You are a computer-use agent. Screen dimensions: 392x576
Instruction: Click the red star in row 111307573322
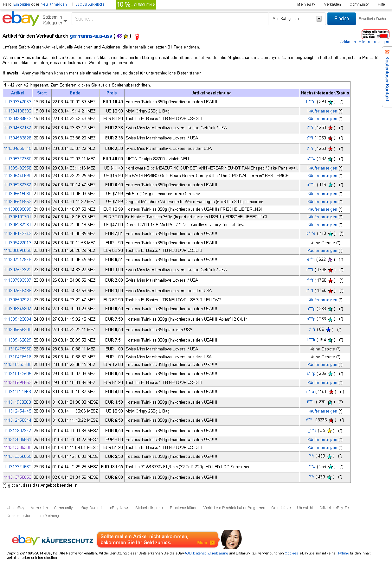(331, 270)
